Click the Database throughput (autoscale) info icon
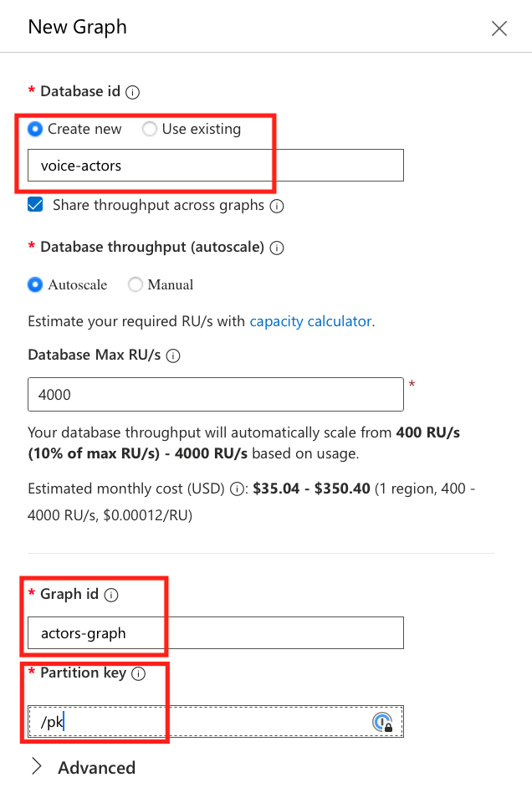 tap(278, 248)
